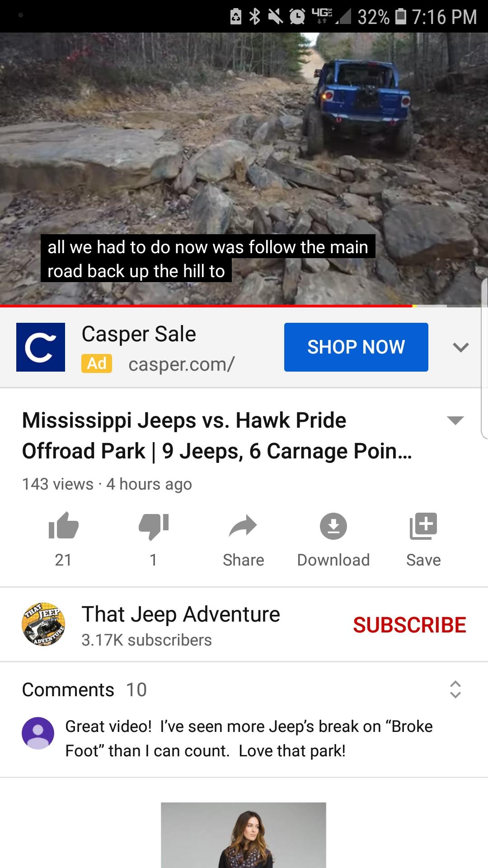The width and height of the screenshot is (488, 868).
Task: Open the casper.com/ link
Action: click(x=182, y=364)
